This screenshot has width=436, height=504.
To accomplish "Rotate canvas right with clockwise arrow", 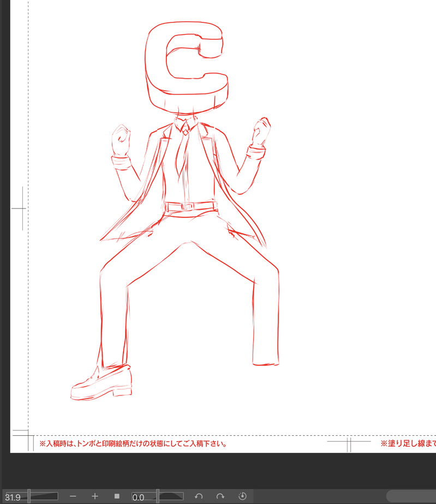I will tap(220, 496).
